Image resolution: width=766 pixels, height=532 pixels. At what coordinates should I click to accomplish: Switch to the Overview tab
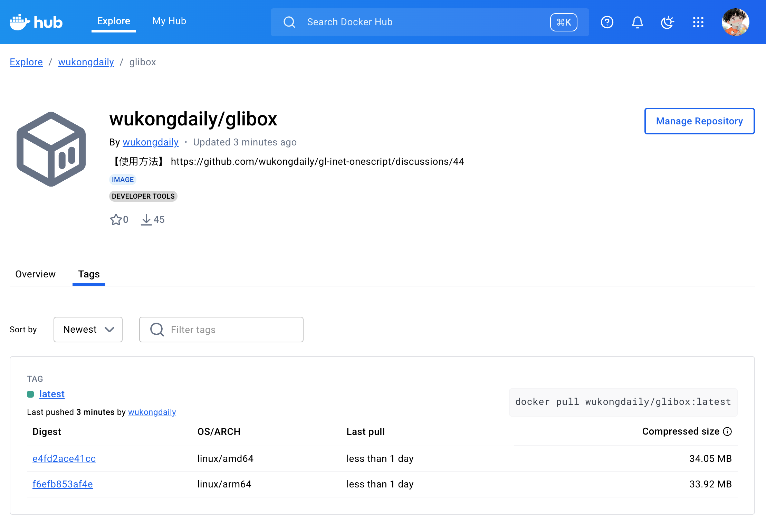[x=36, y=274]
